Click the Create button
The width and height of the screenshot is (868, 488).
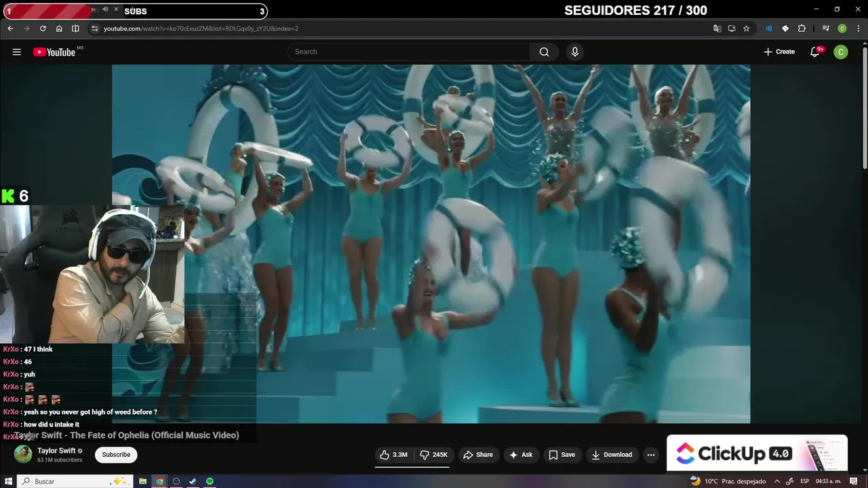[779, 52]
